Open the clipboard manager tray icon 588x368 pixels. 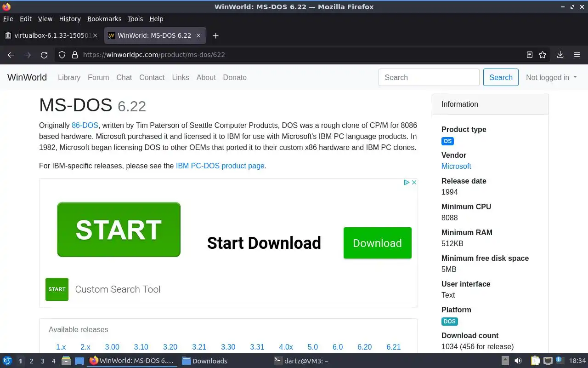pos(536,361)
